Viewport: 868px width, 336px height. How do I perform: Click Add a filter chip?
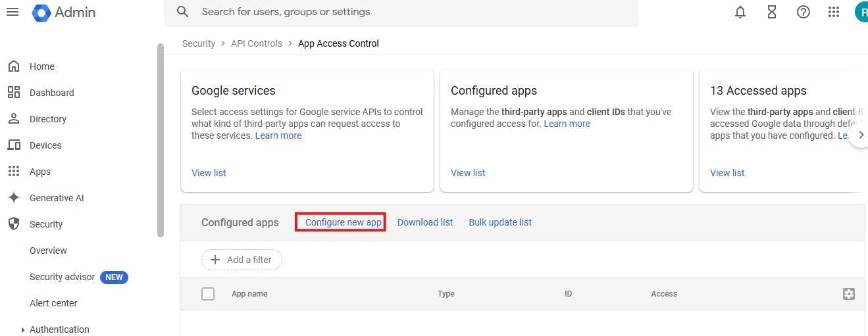pos(242,260)
